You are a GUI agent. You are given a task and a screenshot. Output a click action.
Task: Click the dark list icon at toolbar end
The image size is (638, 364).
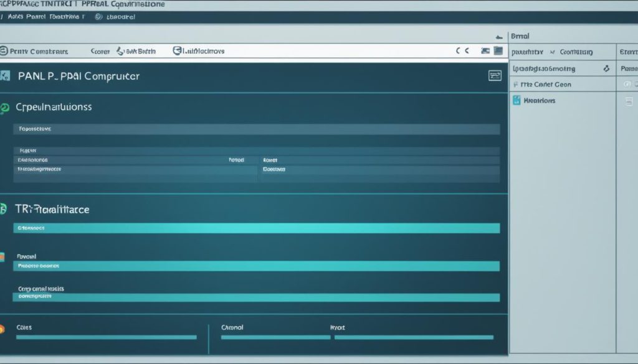[498, 51]
